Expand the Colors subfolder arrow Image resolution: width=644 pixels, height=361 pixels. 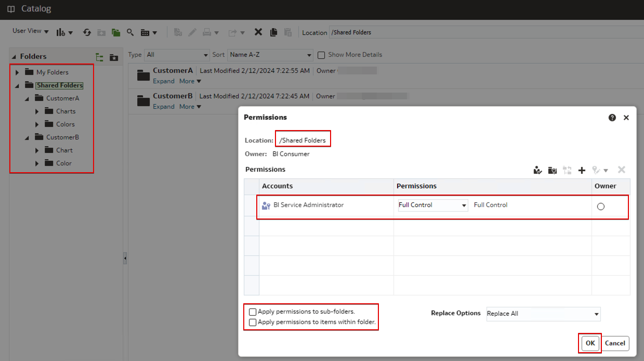click(37, 124)
